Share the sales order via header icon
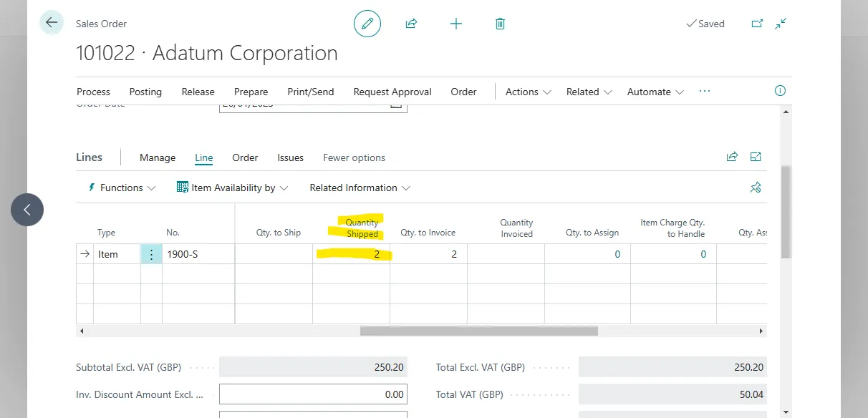Viewport: 868px width, 418px height. pos(411,24)
